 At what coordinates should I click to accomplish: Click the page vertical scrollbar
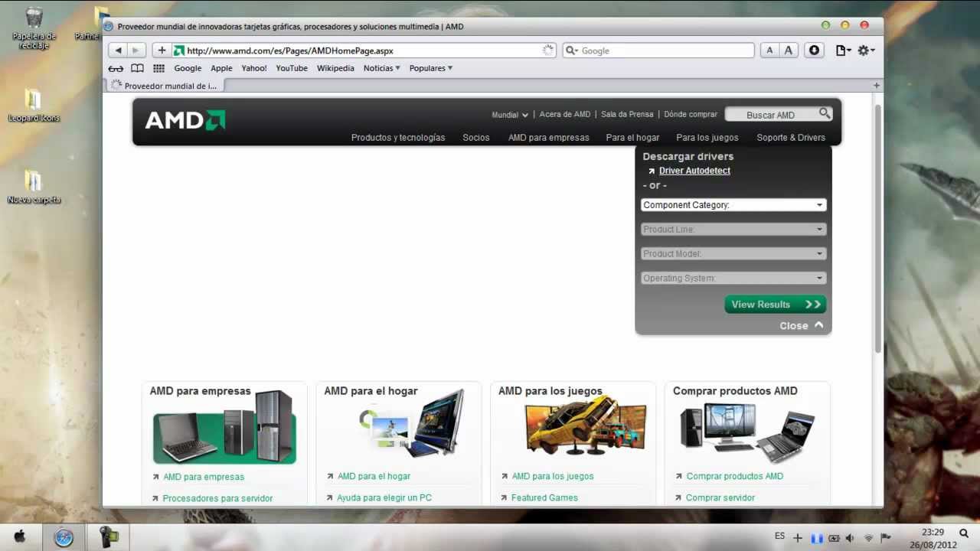(x=878, y=228)
